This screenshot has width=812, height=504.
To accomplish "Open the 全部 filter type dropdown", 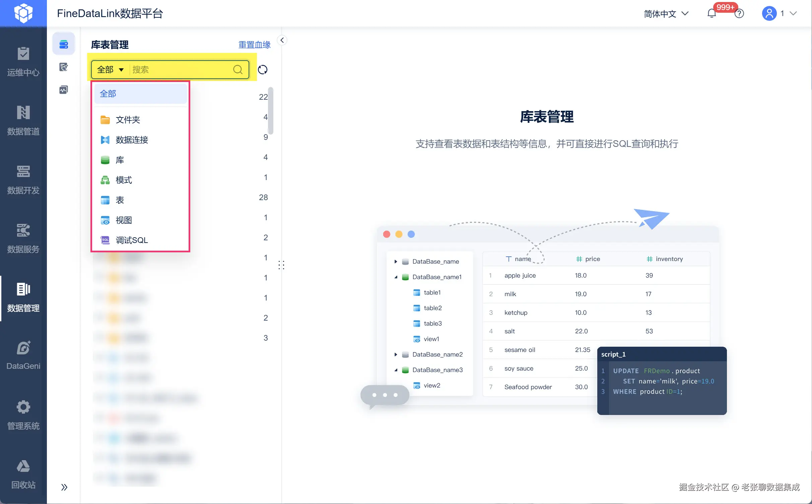I will click(110, 70).
